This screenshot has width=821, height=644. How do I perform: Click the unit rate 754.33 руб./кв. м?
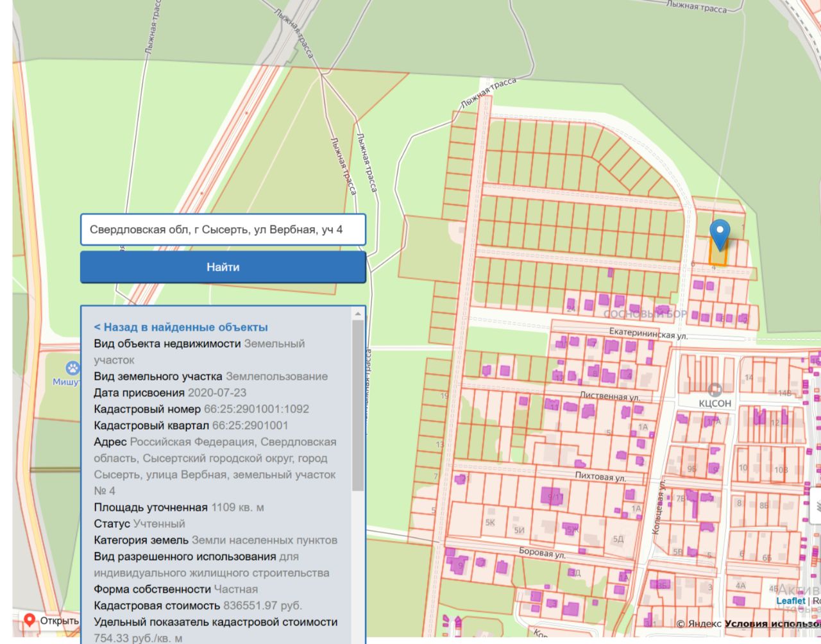[138, 638]
